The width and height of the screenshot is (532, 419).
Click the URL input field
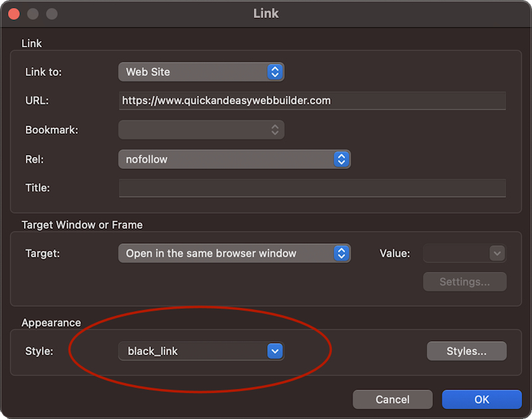tap(312, 100)
